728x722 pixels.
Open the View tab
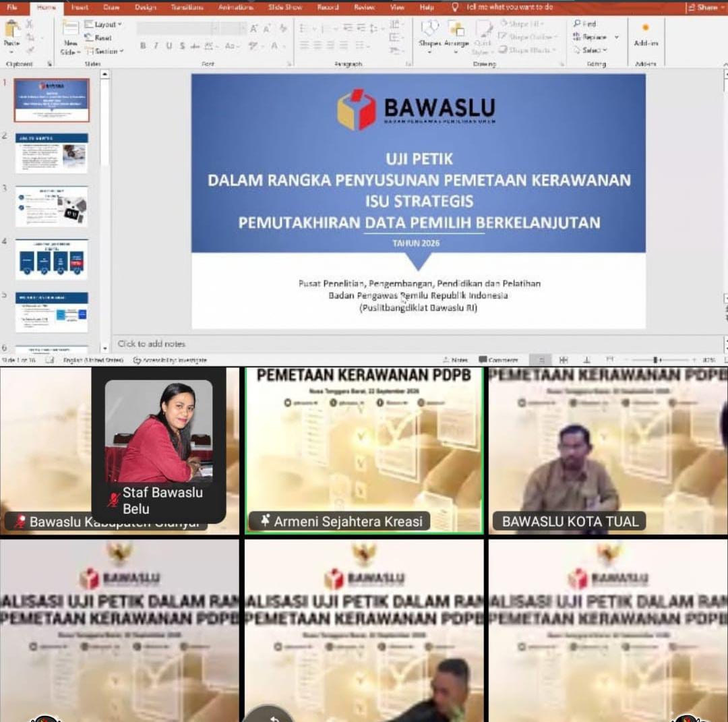tap(397, 7)
